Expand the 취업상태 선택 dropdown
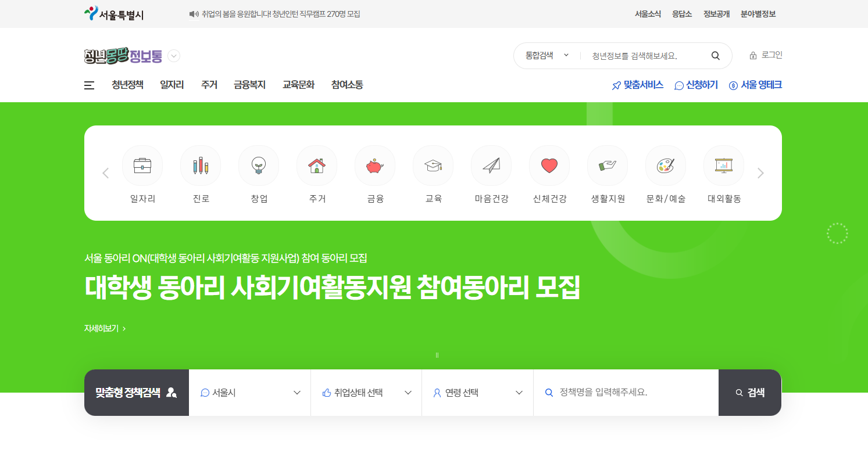The width and height of the screenshot is (868, 460). (366, 392)
